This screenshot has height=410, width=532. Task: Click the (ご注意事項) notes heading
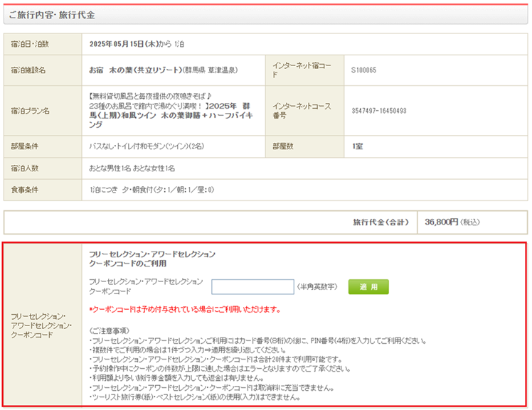pos(108,330)
